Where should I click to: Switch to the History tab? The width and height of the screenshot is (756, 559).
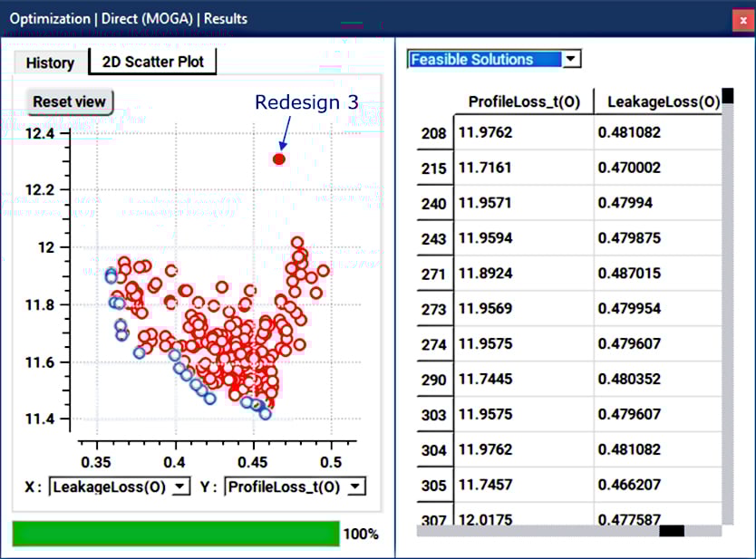point(50,63)
